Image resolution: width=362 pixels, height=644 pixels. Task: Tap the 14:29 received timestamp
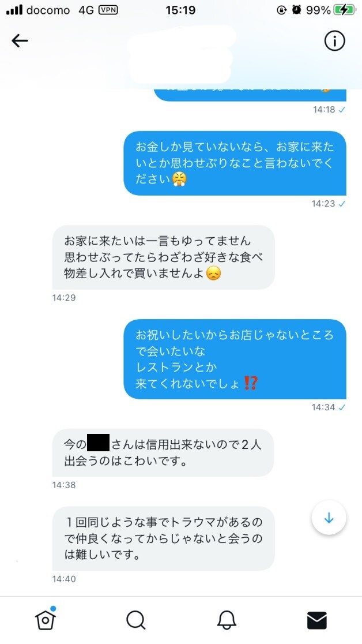pyautogui.click(x=64, y=298)
